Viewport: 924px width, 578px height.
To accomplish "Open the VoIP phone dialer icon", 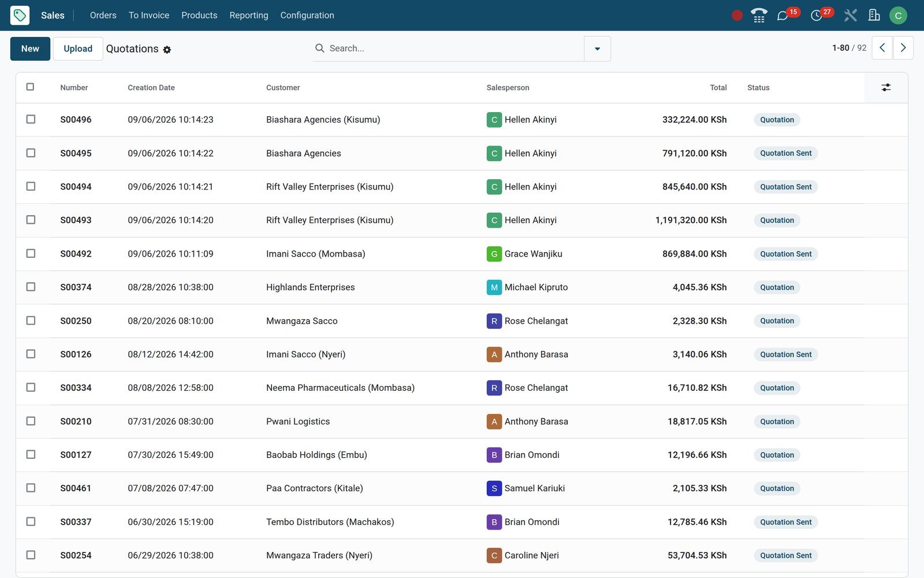I will pyautogui.click(x=759, y=16).
